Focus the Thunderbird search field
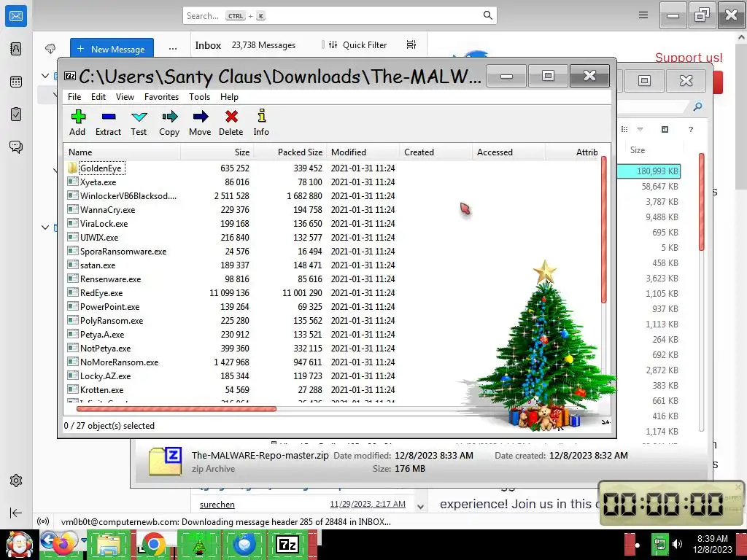 tap(339, 16)
